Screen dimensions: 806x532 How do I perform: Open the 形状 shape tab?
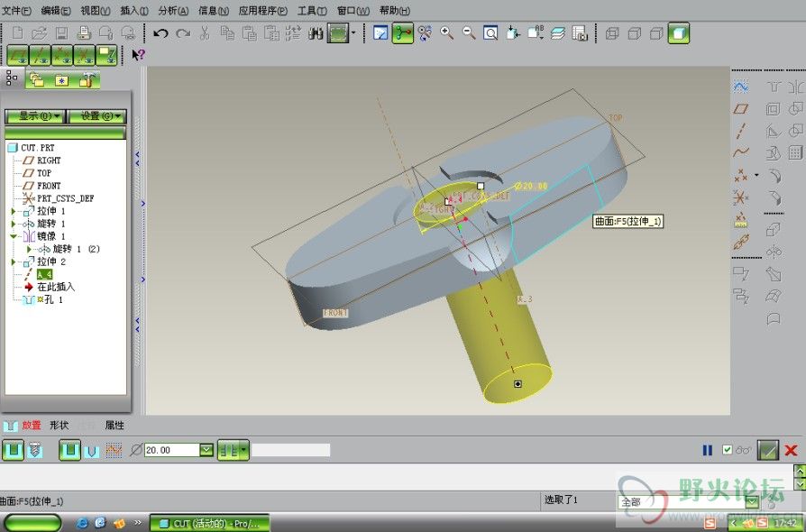tap(60, 426)
